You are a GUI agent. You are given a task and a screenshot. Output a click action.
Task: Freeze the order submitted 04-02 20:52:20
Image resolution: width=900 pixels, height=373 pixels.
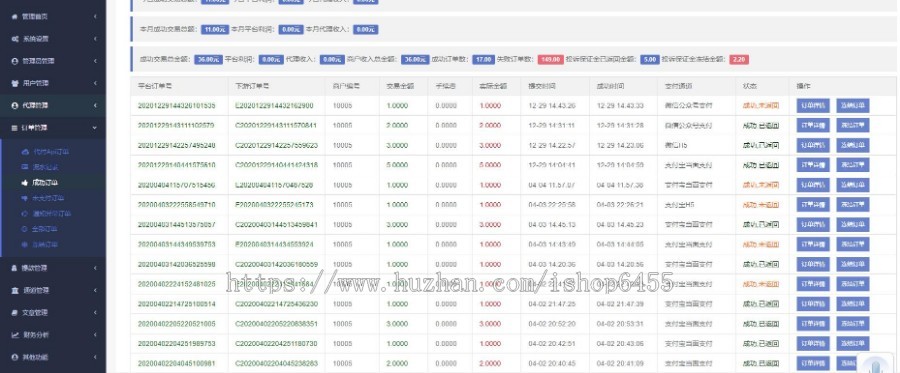point(852,324)
